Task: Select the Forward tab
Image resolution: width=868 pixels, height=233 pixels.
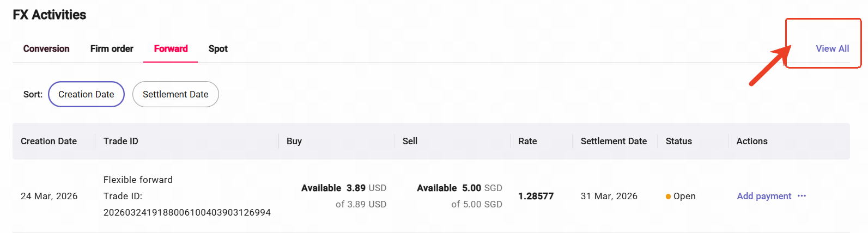Action: click(x=171, y=48)
